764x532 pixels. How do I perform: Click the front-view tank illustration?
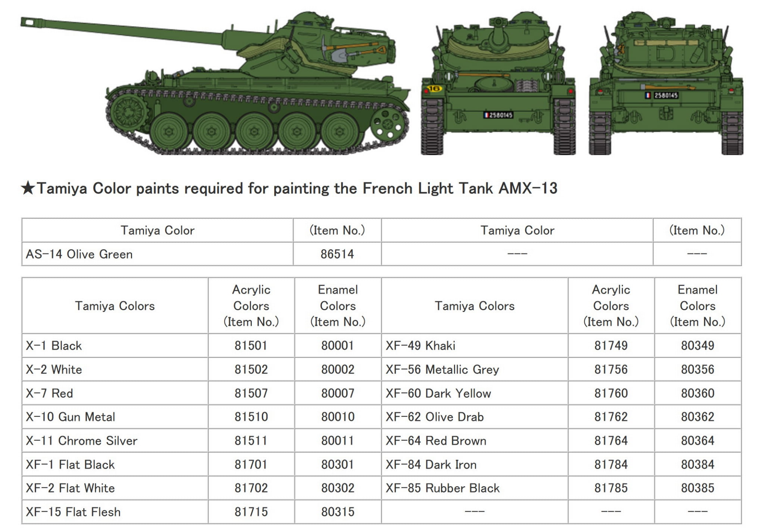click(498, 86)
